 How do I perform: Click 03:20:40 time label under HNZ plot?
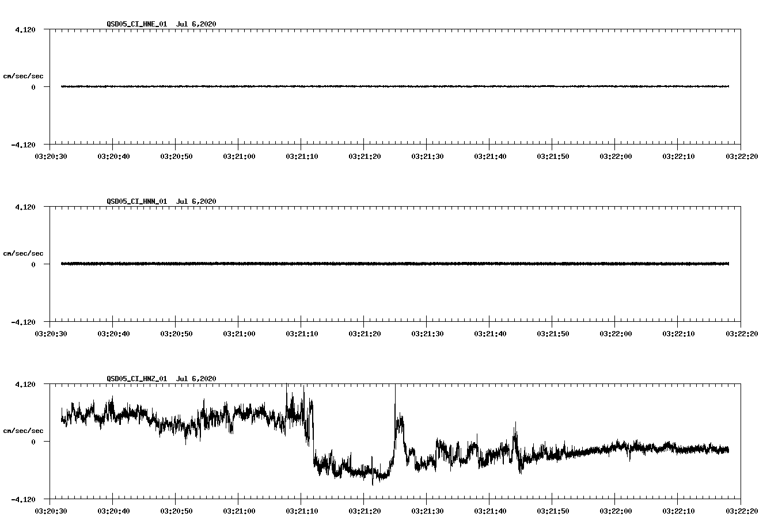coord(113,511)
